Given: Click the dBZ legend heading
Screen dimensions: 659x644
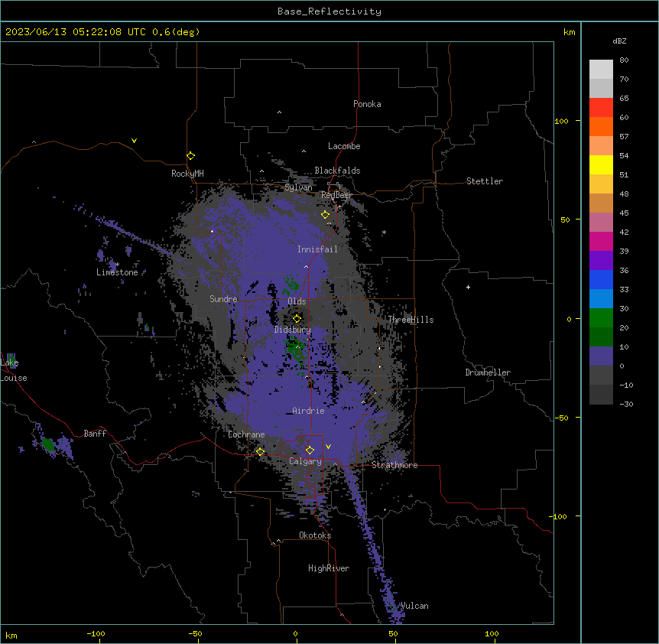Looking at the screenshot, I should click(x=619, y=41).
